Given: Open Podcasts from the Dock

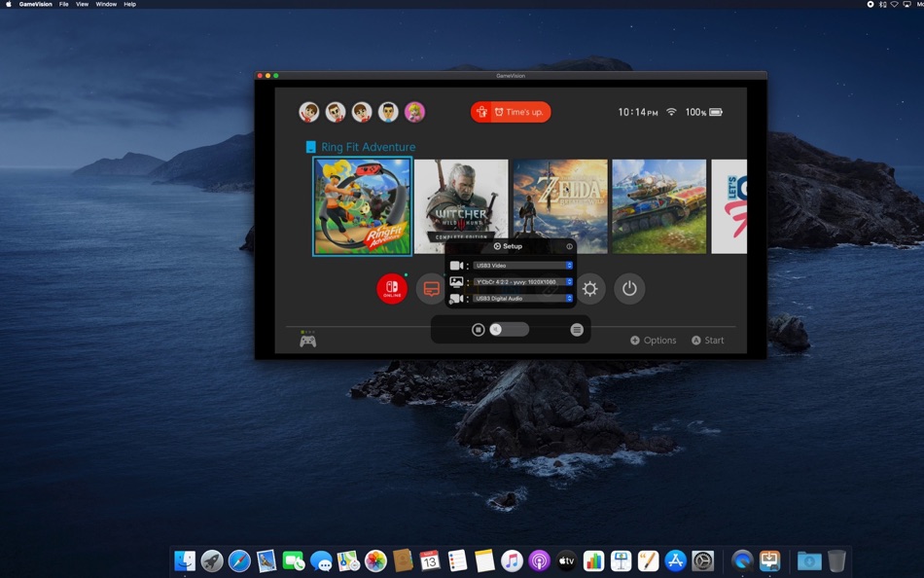Looking at the screenshot, I should 539,560.
